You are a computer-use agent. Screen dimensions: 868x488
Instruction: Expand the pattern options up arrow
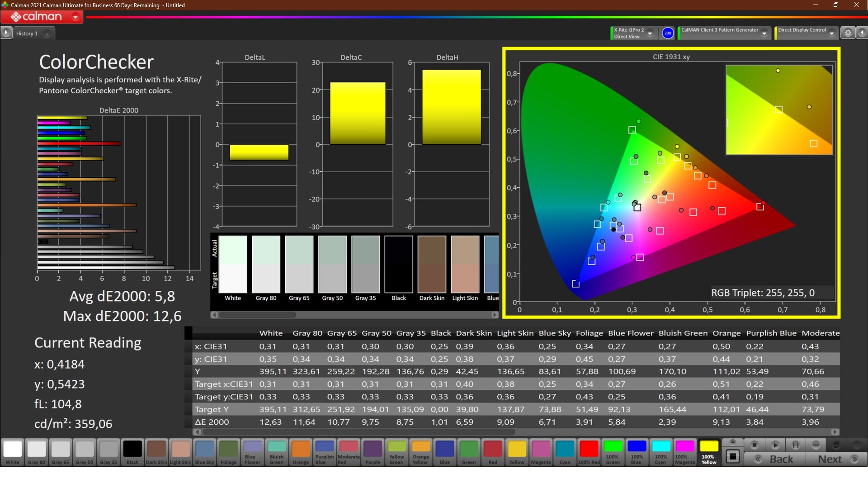tap(733, 442)
